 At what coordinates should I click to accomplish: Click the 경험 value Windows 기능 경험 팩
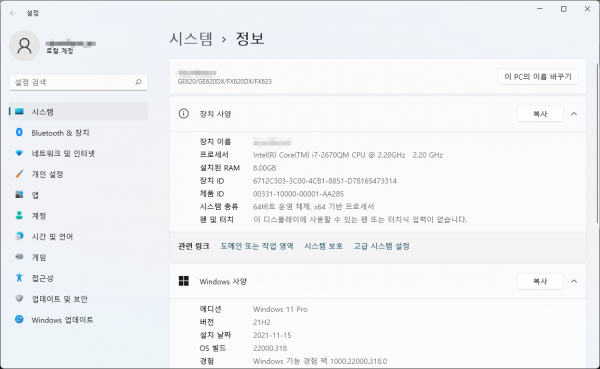[x=320, y=361]
